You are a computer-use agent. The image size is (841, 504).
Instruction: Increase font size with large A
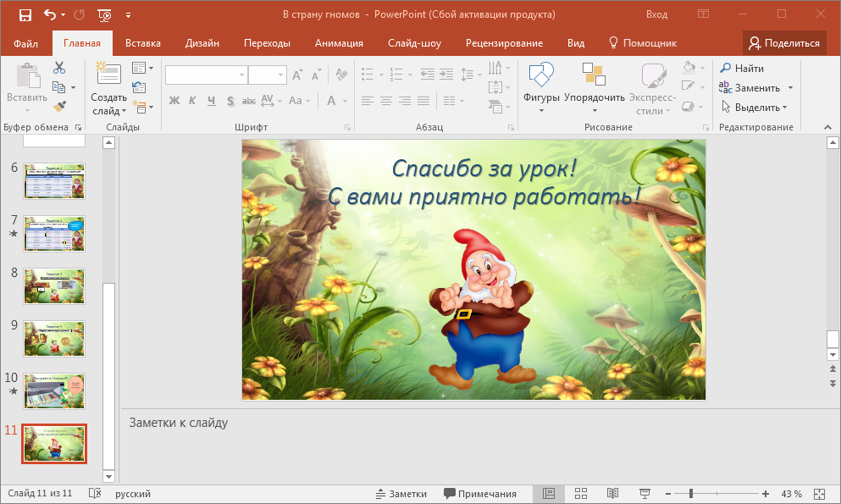[297, 75]
